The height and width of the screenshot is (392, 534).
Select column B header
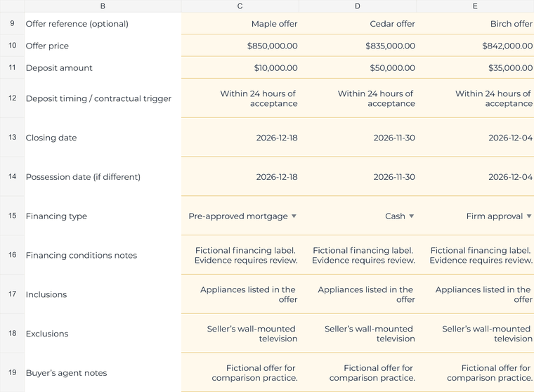tap(103, 6)
